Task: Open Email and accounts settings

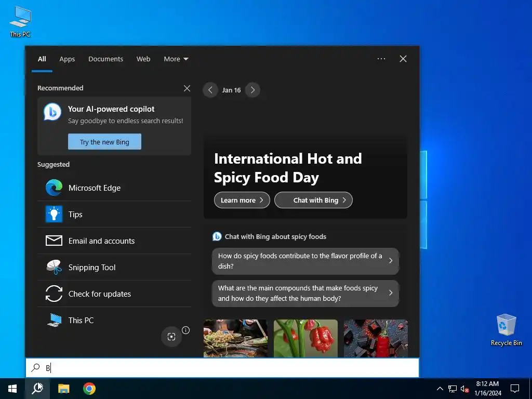Action: tap(114, 241)
